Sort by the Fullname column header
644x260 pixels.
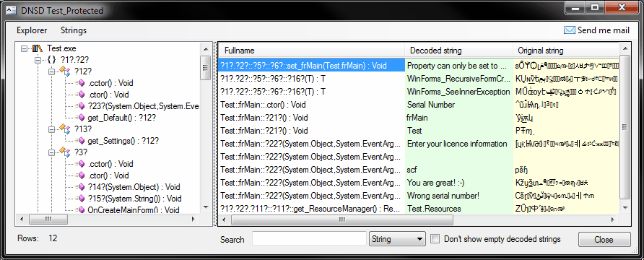pos(311,51)
